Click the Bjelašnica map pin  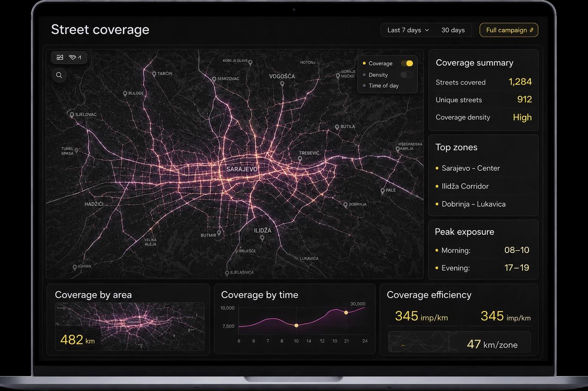point(227,273)
